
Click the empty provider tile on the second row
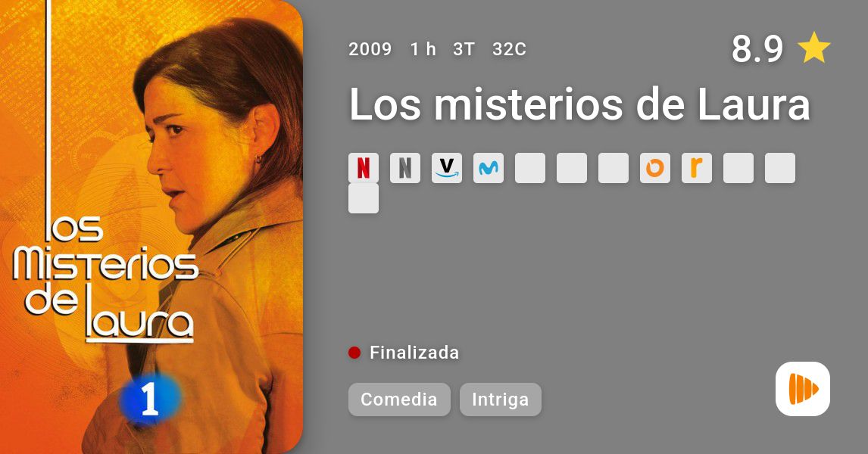point(363,198)
